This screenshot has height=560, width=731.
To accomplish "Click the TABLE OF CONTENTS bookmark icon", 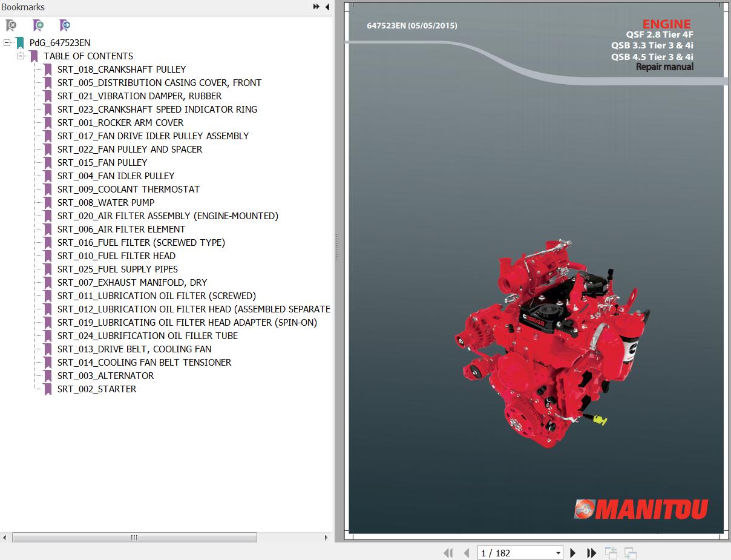I will coord(34,56).
